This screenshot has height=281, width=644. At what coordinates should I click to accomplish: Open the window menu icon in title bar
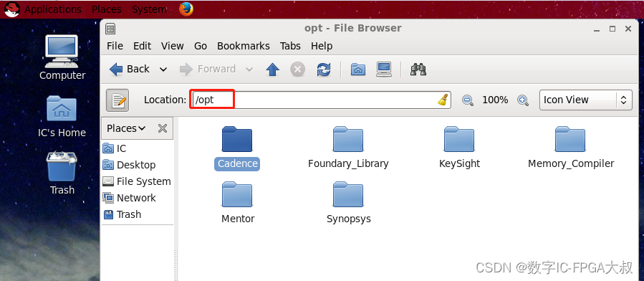coord(110,29)
